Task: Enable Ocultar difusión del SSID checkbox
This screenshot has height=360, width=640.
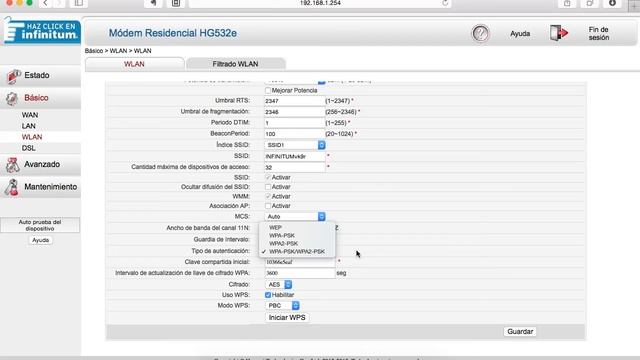Action: pos(268,187)
